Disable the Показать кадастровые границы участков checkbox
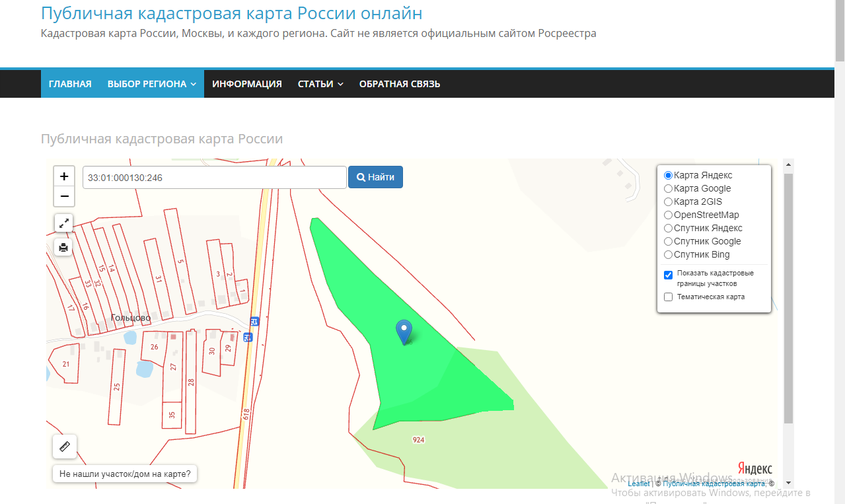The image size is (845, 504). 668,275
